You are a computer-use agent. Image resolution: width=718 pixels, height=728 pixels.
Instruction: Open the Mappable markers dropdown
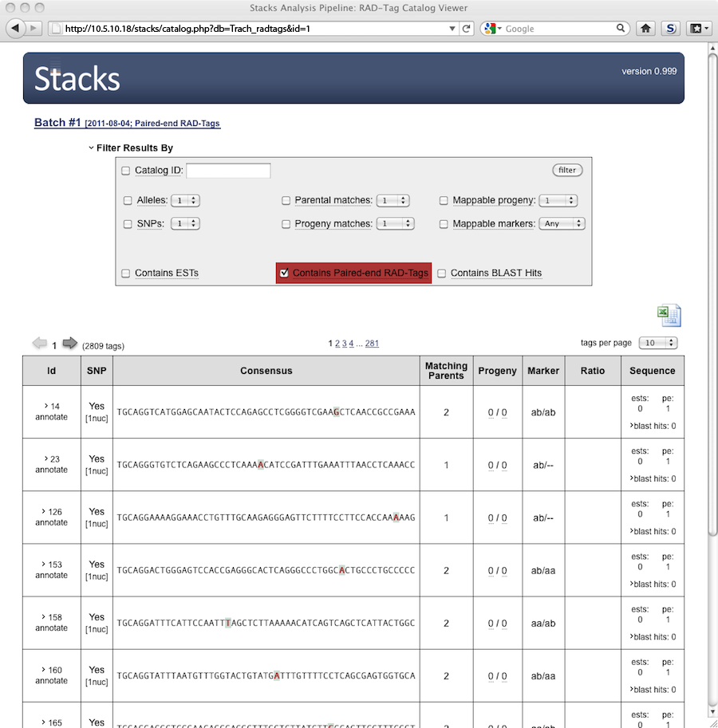pyautogui.click(x=562, y=224)
